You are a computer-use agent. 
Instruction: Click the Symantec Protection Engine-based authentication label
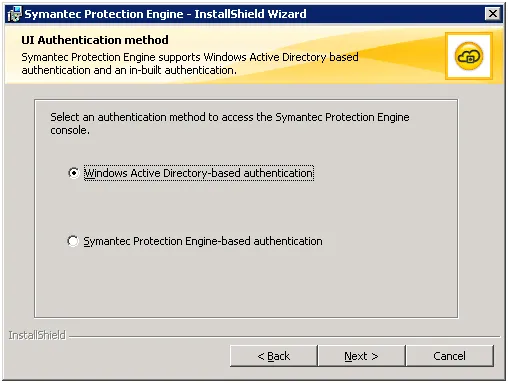point(203,241)
